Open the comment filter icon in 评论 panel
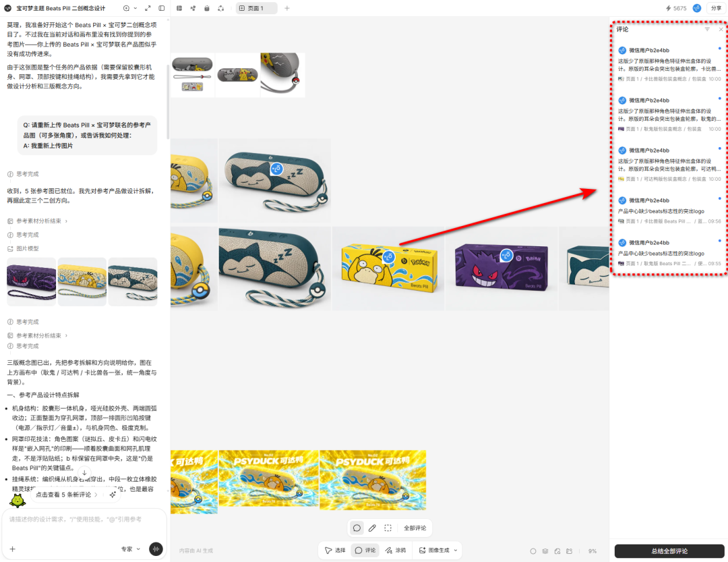The height and width of the screenshot is (562, 728). 707,29
